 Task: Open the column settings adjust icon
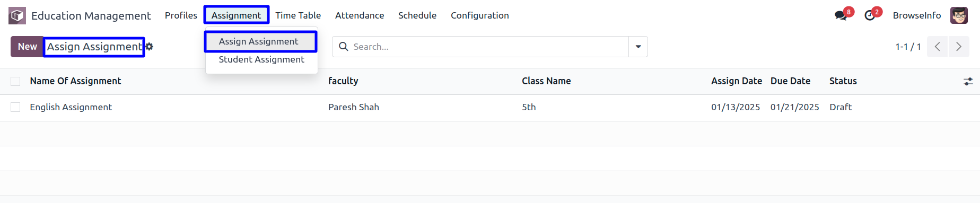(968, 81)
